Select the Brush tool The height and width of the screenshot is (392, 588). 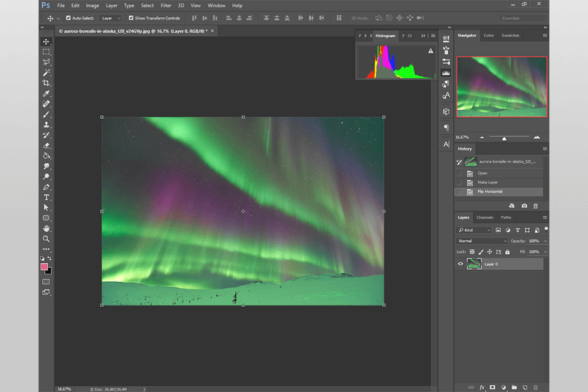(x=46, y=115)
